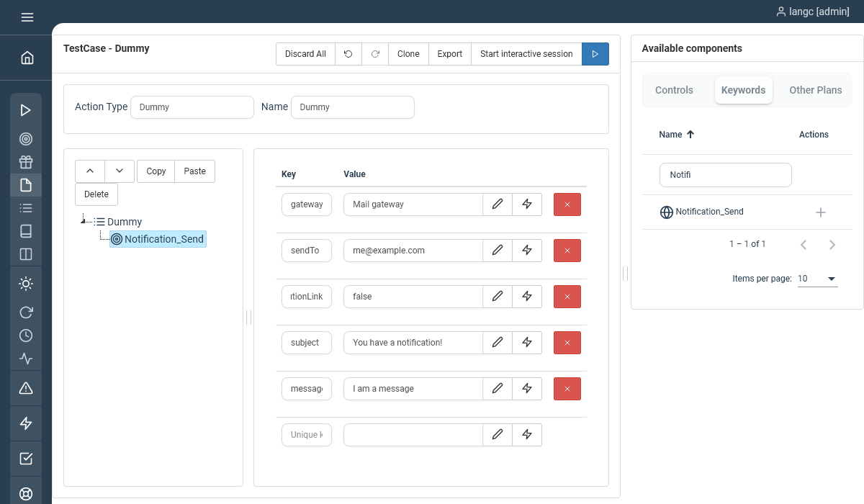Select the highlighted Plans document icon
This screenshot has height=504, width=864.
26,185
